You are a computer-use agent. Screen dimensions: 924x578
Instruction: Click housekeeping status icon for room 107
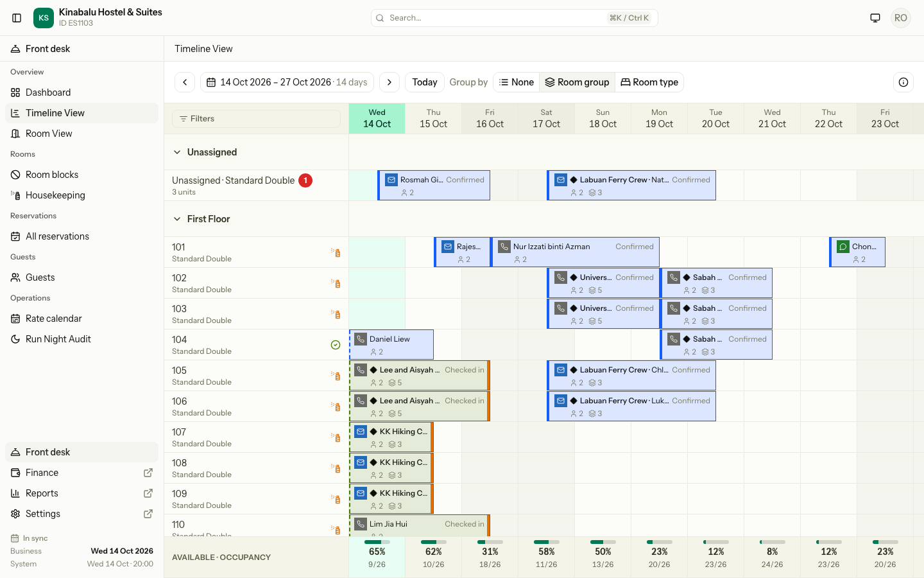pyautogui.click(x=336, y=437)
